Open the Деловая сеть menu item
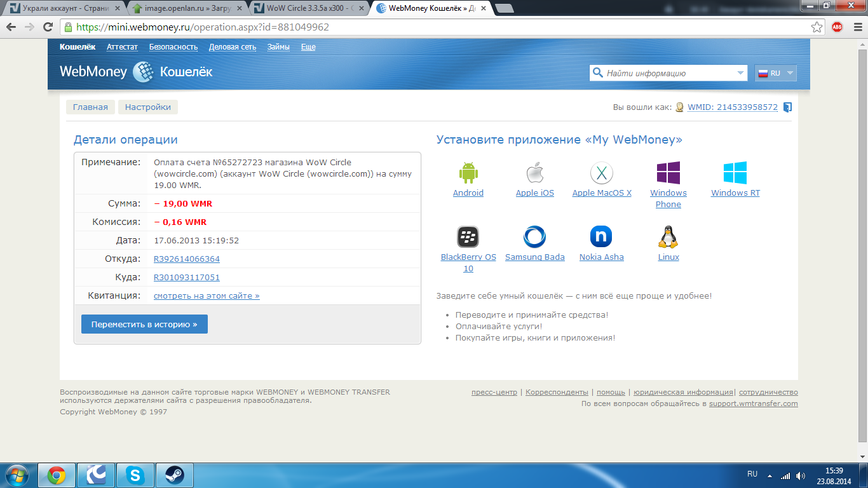Image resolution: width=868 pixels, height=488 pixels. [233, 47]
